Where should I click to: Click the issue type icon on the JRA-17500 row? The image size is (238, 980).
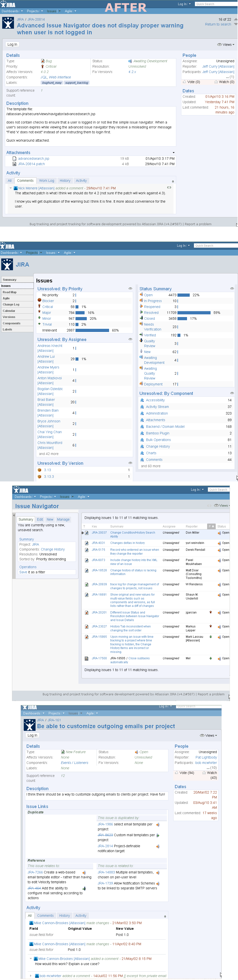point(87,658)
